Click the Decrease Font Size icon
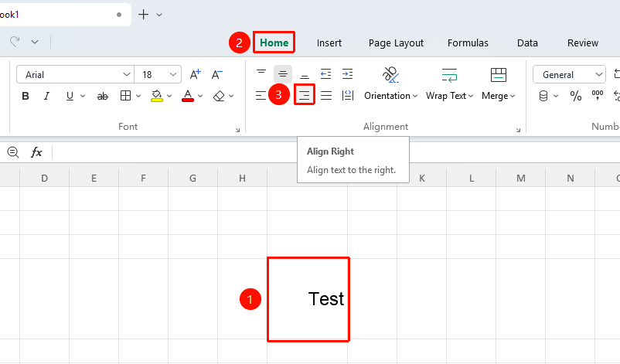This screenshot has width=620, height=364. coord(216,74)
